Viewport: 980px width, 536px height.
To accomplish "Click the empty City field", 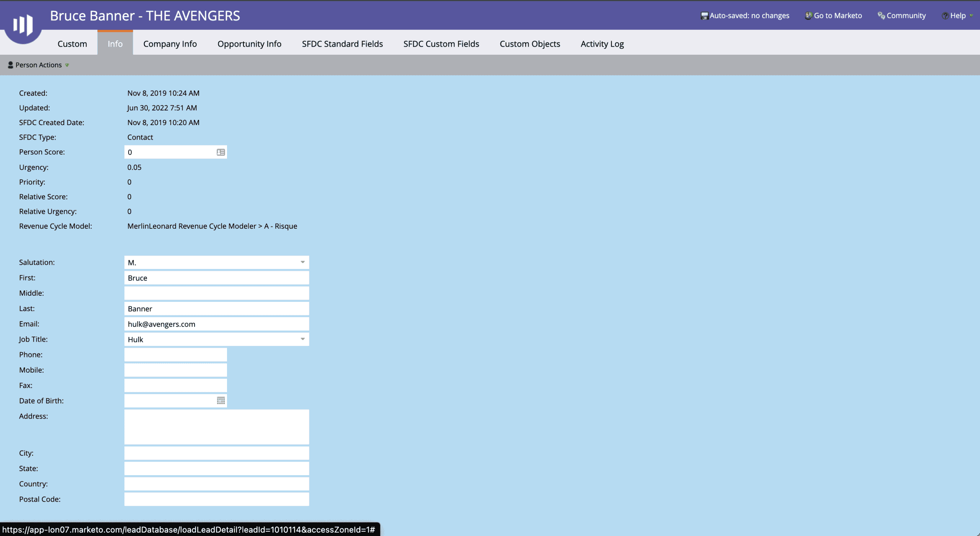I will click(x=217, y=453).
